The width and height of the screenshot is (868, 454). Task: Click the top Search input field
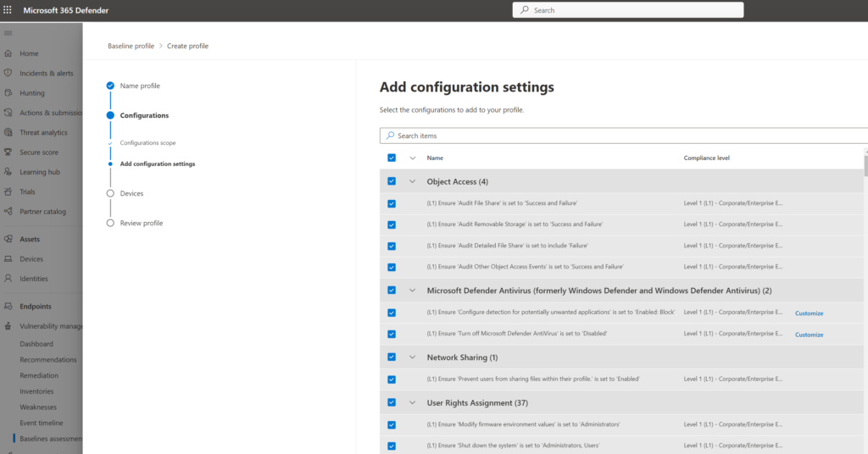coord(628,10)
